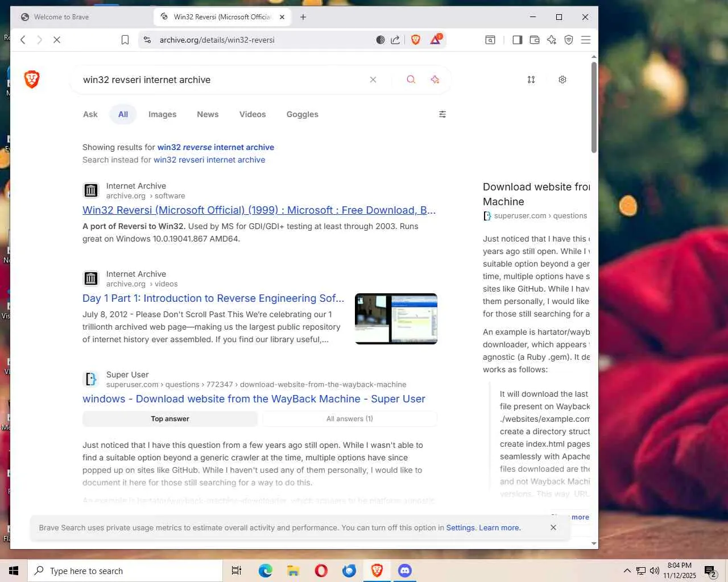The image size is (728, 582).
Task: Click the page vertical scrollbar
Action: (x=594, y=106)
